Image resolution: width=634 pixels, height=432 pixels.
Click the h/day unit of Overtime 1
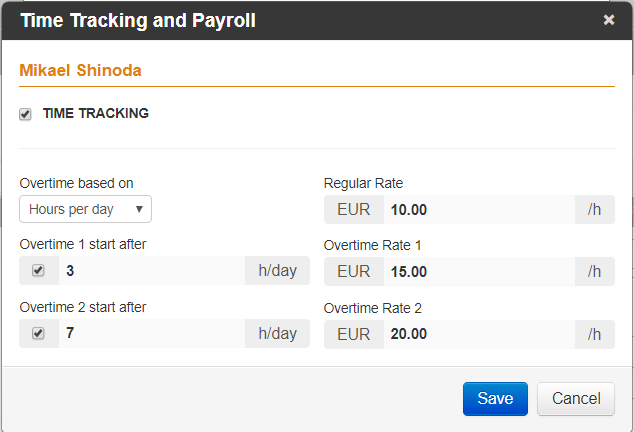[277, 271]
